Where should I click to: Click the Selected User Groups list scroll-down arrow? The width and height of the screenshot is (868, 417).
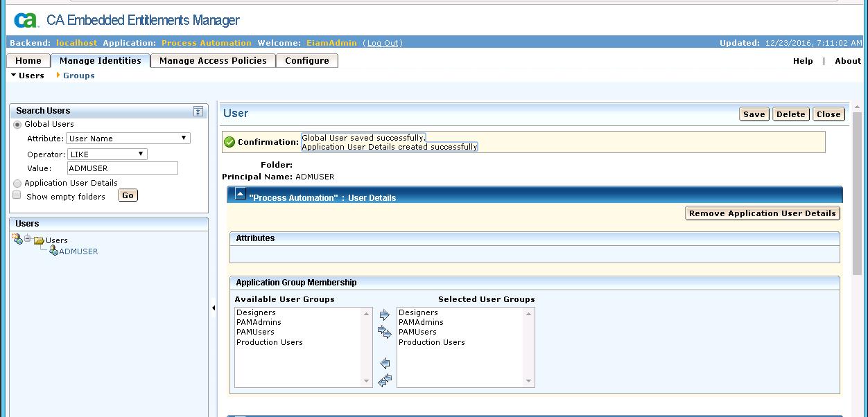(x=530, y=382)
